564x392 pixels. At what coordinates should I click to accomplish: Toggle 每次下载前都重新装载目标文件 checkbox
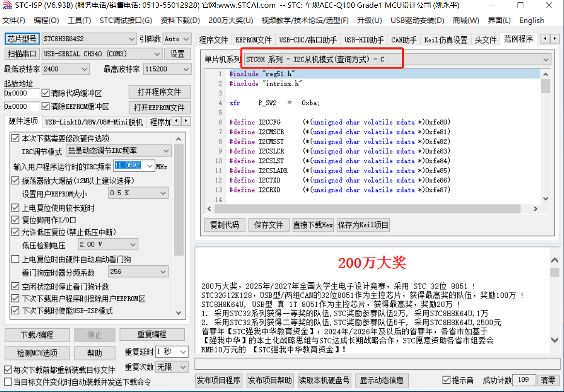tap(8, 370)
